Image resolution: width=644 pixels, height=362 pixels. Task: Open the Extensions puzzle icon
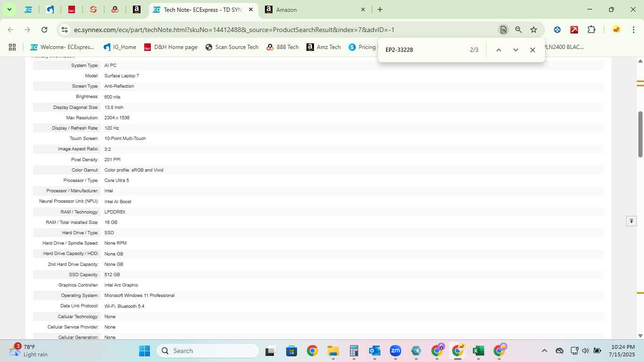(x=591, y=30)
